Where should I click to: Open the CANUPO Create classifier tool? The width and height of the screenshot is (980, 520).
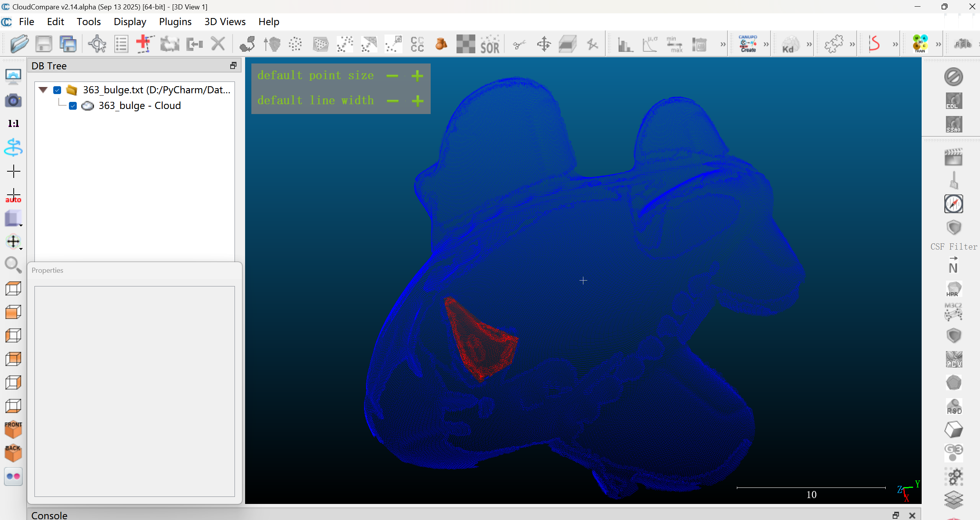[749, 43]
